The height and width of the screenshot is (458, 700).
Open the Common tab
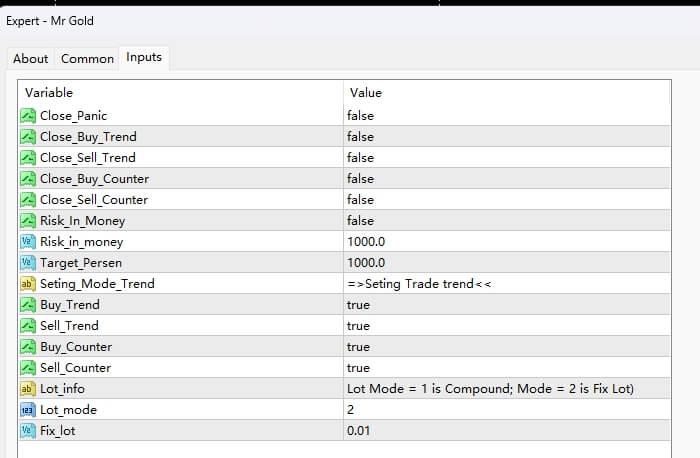[88, 59]
